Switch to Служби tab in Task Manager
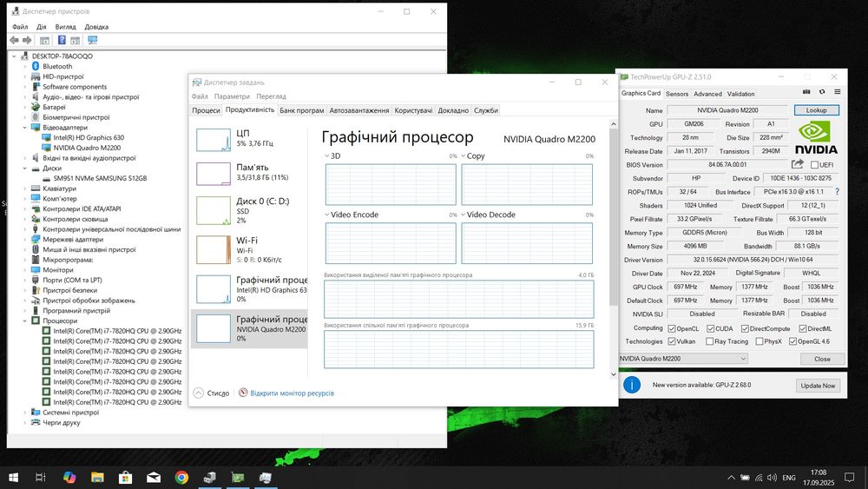This screenshot has height=489, width=868. tap(486, 110)
